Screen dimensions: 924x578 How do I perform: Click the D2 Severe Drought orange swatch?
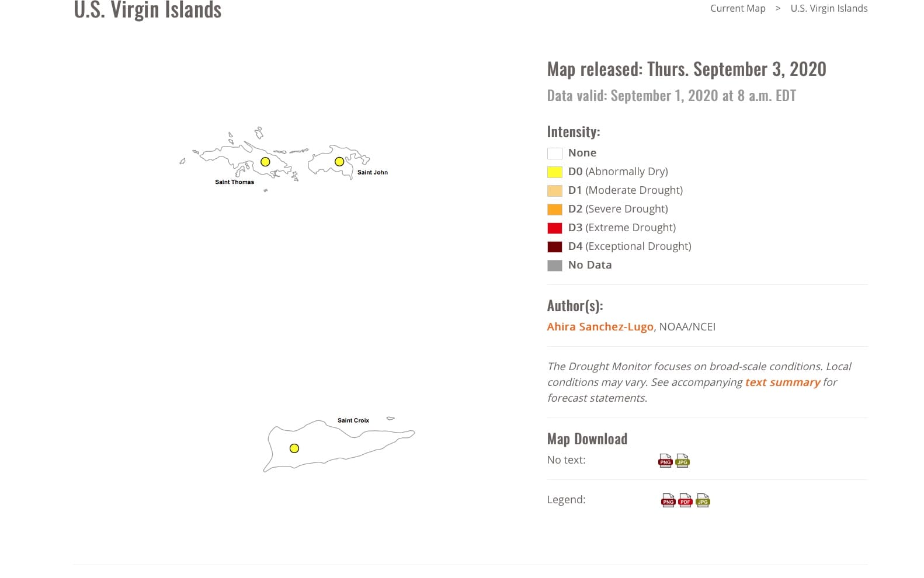[555, 209]
